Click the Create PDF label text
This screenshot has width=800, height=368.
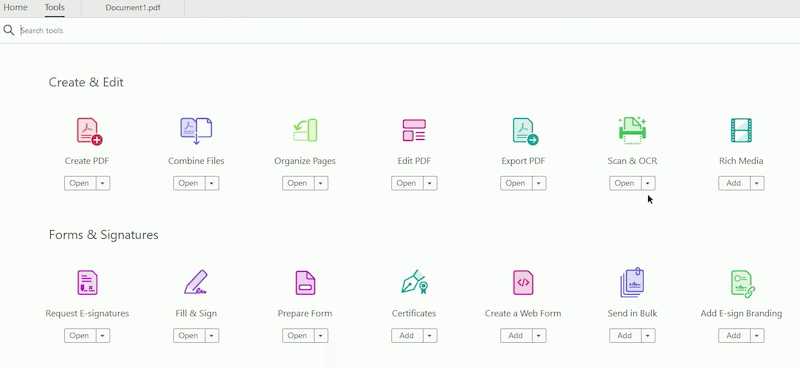(87, 161)
